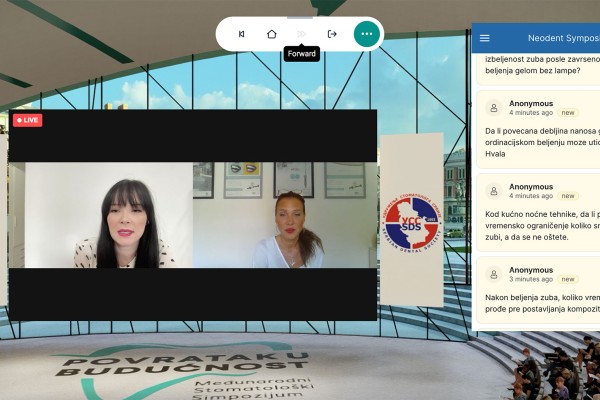The width and height of the screenshot is (600, 400).
Task: Select question starting 'Kod kućno noćne tehnike'
Action: click(x=542, y=226)
